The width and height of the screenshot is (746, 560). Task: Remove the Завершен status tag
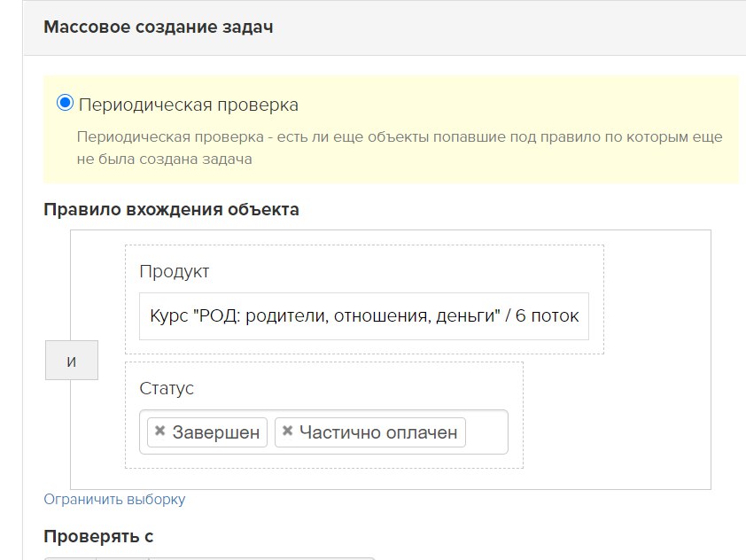click(x=159, y=431)
